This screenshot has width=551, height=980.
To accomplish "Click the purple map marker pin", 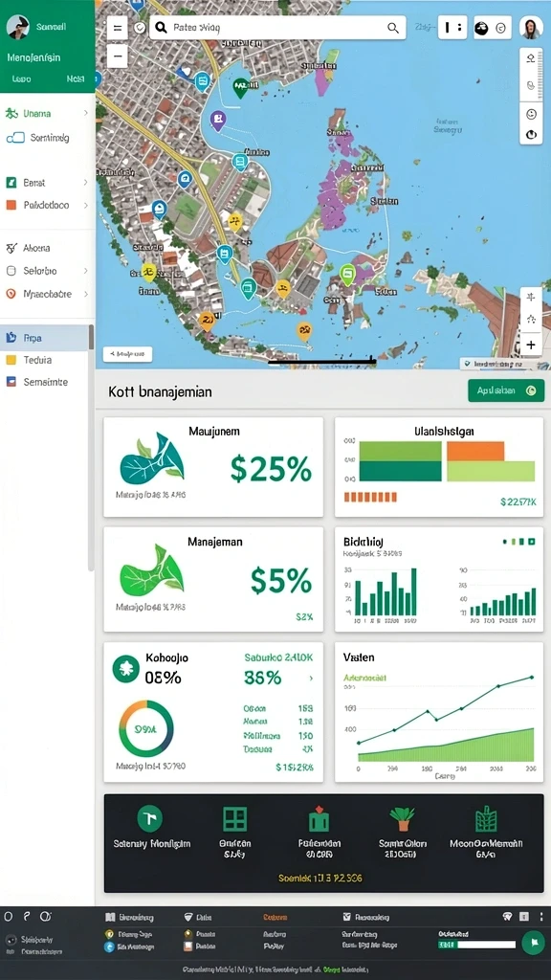I will (x=217, y=121).
